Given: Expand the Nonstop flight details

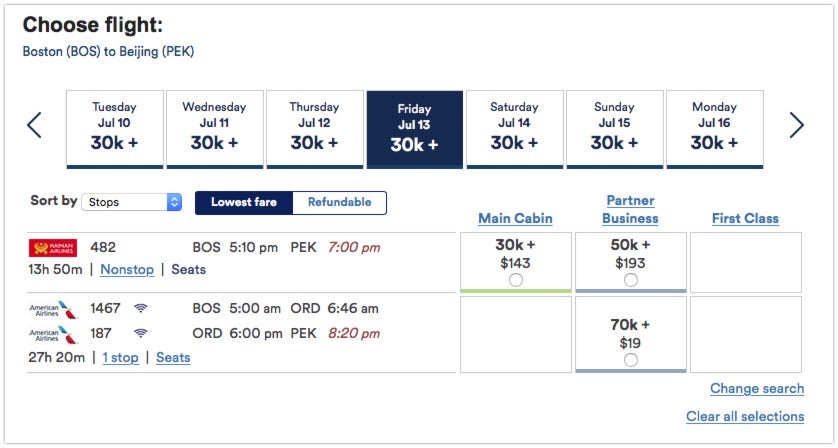Looking at the screenshot, I should [127, 270].
